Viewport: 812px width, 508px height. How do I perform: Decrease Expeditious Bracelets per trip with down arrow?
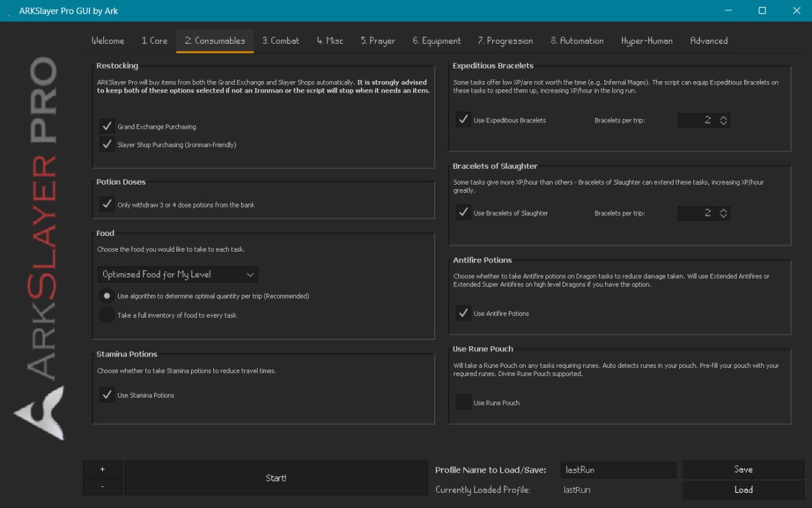click(x=723, y=124)
